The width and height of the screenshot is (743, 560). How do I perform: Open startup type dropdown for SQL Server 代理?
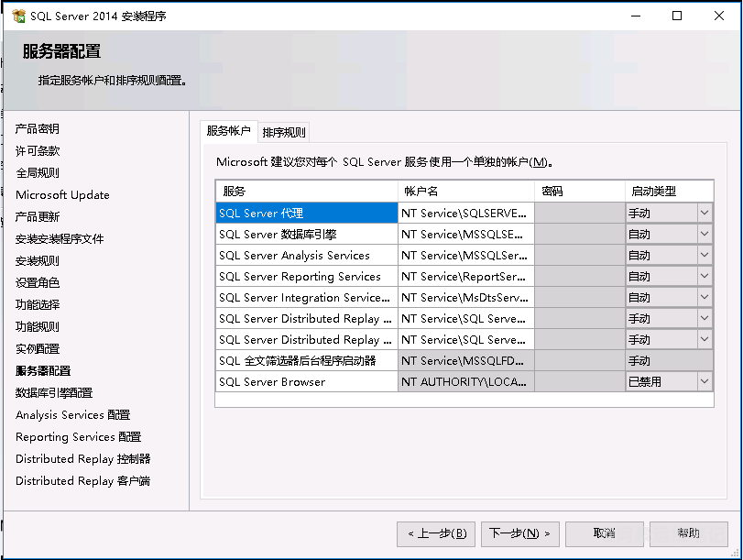pos(704,213)
